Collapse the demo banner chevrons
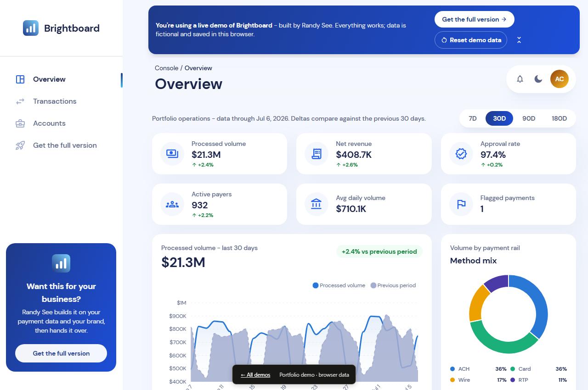The width and height of the screenshot is (588, 390). tap(519, 40)
